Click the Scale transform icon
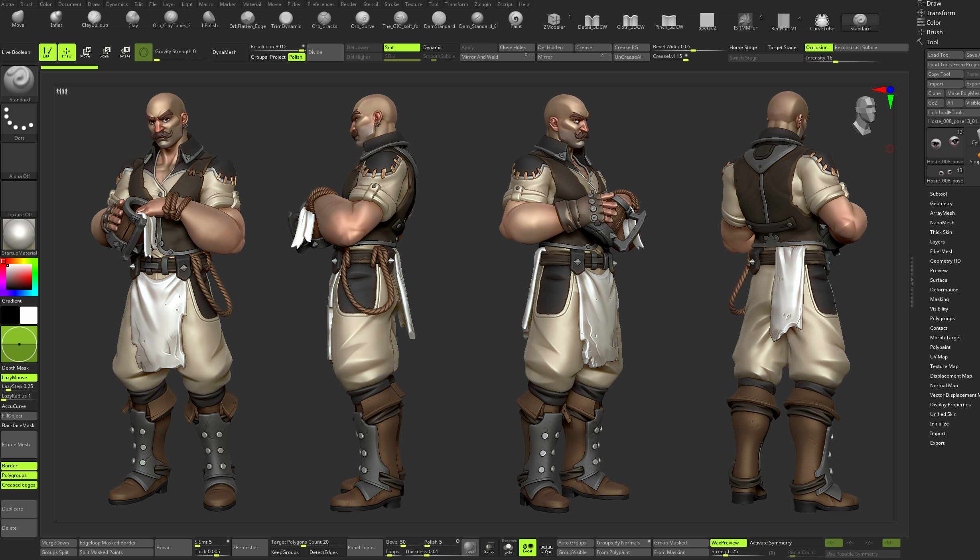This screenshot has height=560, width=980. click(105, 52)
